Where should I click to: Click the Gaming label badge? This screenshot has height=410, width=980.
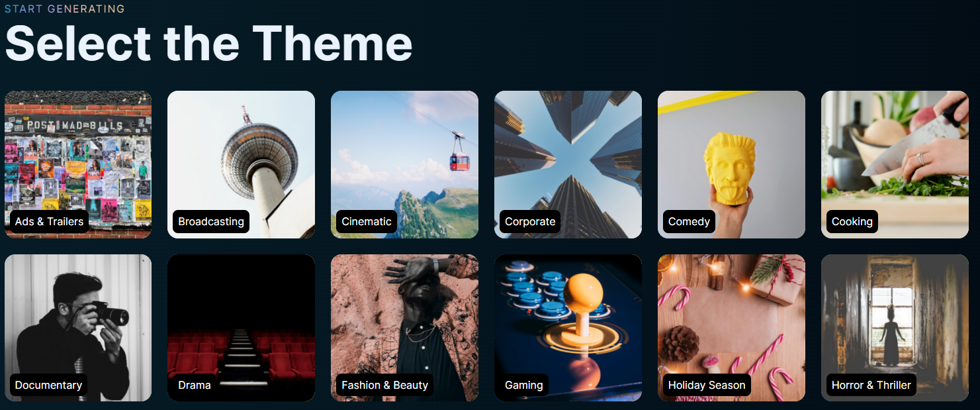tap(524, 385)
